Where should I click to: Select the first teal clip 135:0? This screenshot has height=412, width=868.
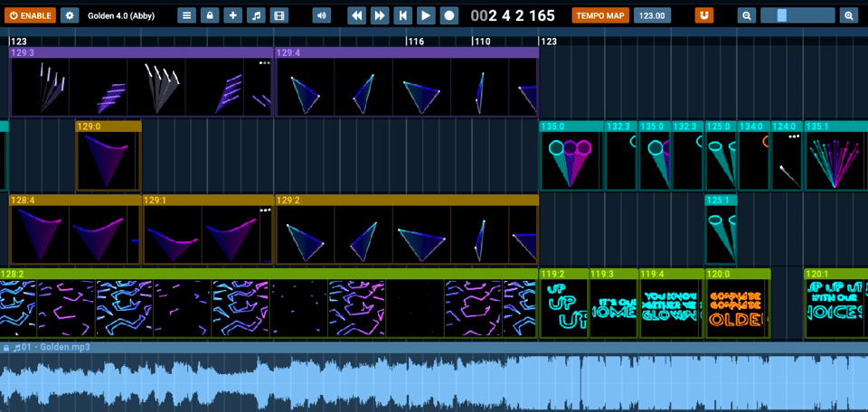coord(571,156)
